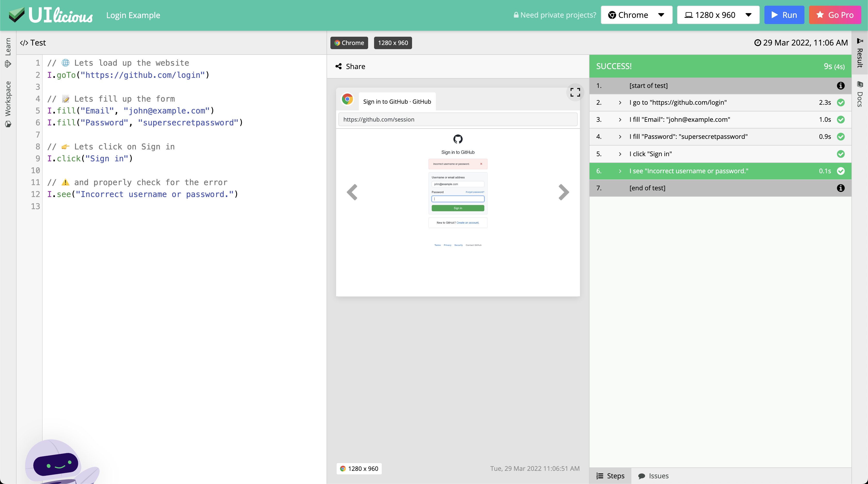
Task: Click the Go Pro button
Action: pos(835,15)
